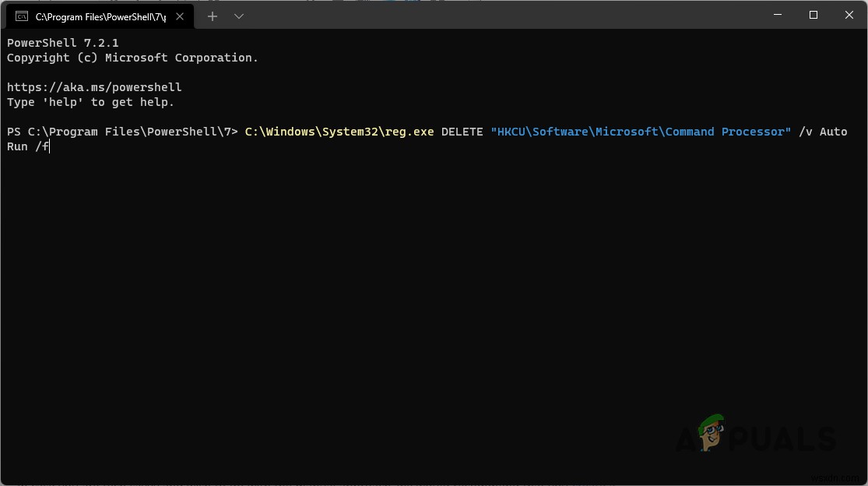Click the command prompt icon on the active tab

pyautogui.click(x=22, y=16)
